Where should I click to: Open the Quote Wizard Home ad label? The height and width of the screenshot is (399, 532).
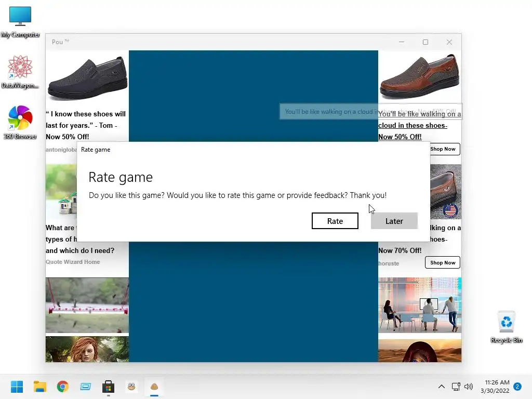[x=73, y=262]
